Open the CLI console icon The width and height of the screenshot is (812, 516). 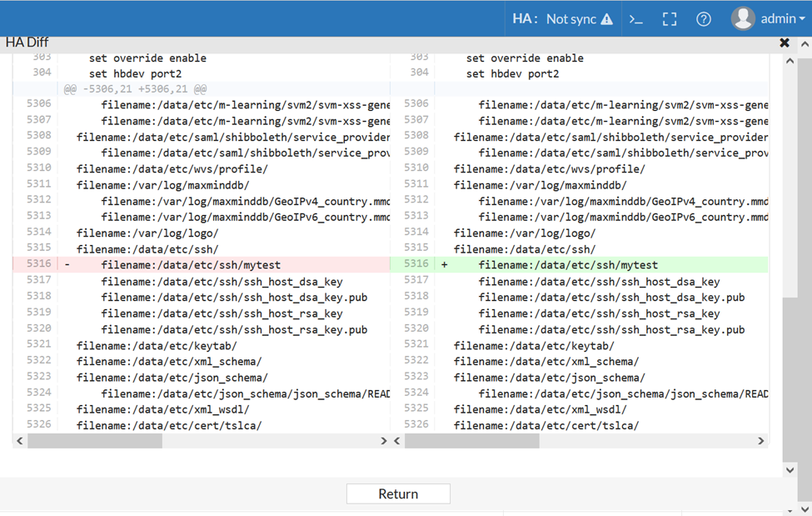point(636,18)
